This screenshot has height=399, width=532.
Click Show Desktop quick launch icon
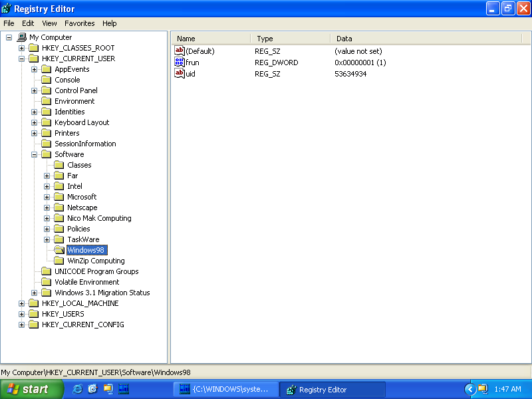coord(108,389)
